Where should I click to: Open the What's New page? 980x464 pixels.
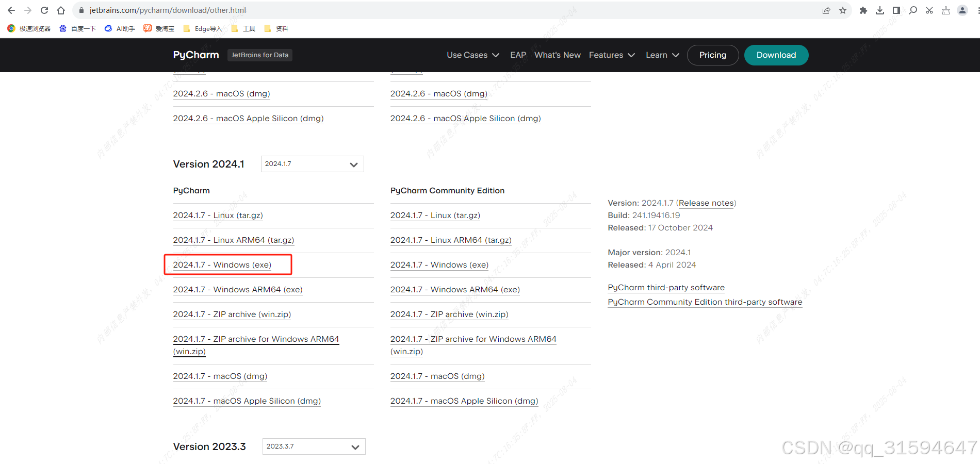(558, 55)
